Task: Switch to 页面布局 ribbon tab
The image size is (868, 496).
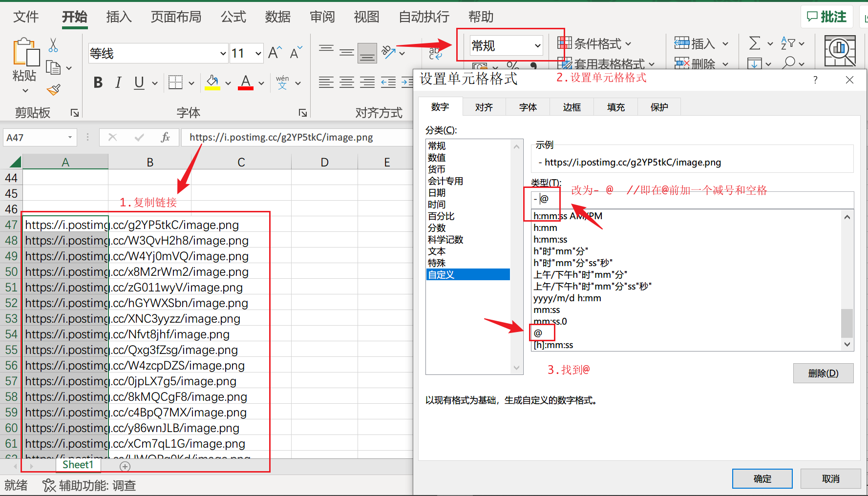Action: 176,17
